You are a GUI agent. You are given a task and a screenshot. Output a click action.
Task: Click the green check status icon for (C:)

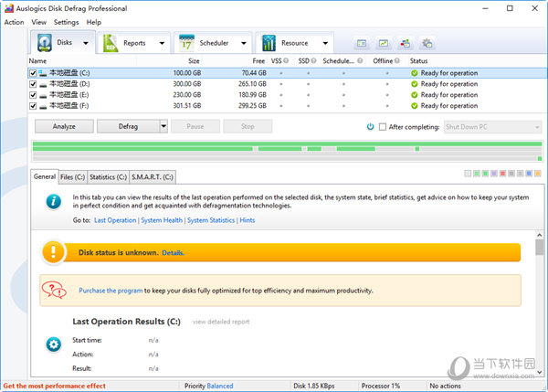[x=415, y=73]
